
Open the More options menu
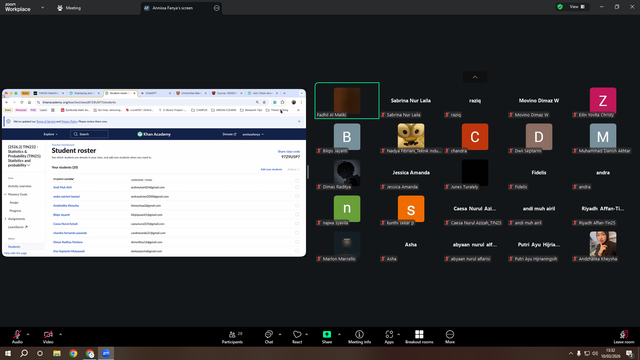450,337
